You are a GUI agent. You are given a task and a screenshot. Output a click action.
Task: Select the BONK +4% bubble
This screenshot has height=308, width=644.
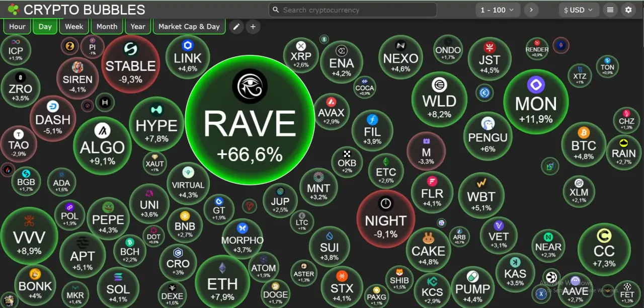[35, 285]
